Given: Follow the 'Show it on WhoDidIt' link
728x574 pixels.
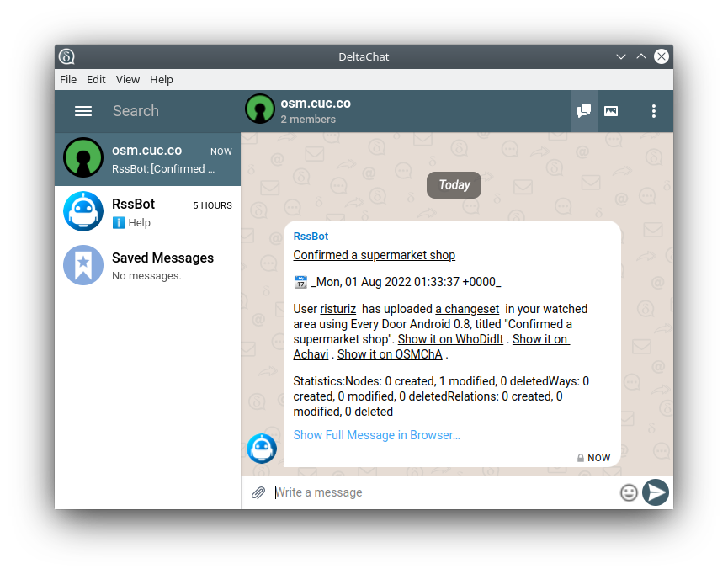Looking at the screenshot, I should pyautogui.click(x=451, y=339).
